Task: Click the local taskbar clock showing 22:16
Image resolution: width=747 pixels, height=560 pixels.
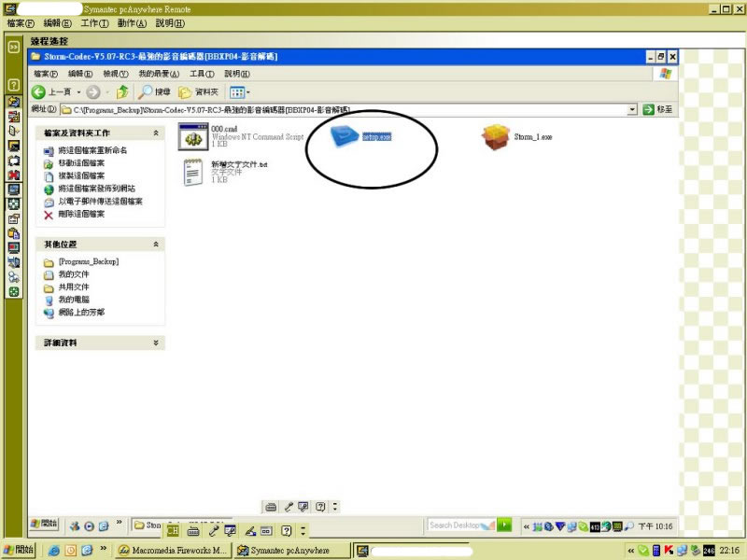Action: [729, 551]
